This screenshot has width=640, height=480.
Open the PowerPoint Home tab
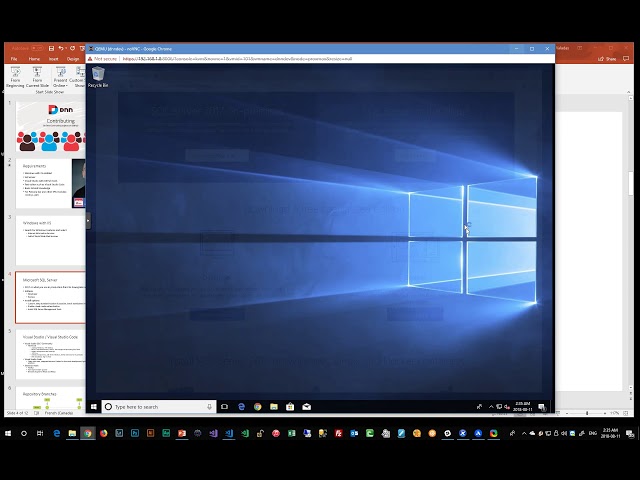34,59
